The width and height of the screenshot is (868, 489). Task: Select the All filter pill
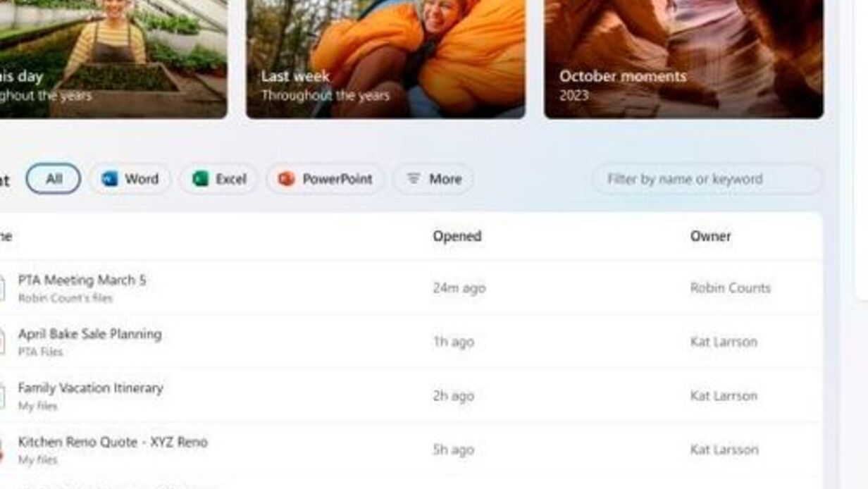click(x=54, y=179)
